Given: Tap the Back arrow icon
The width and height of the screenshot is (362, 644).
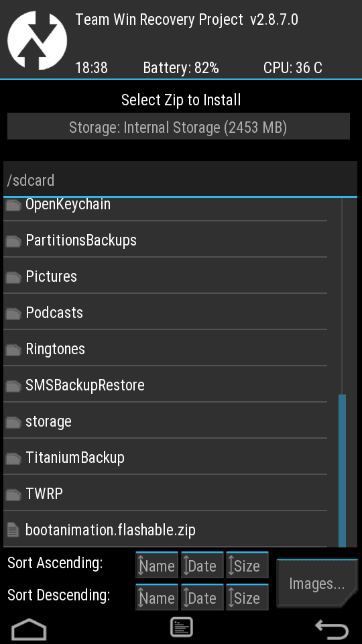Looking at the screenshot, I should pyautogui.click(x=332, y=629).
